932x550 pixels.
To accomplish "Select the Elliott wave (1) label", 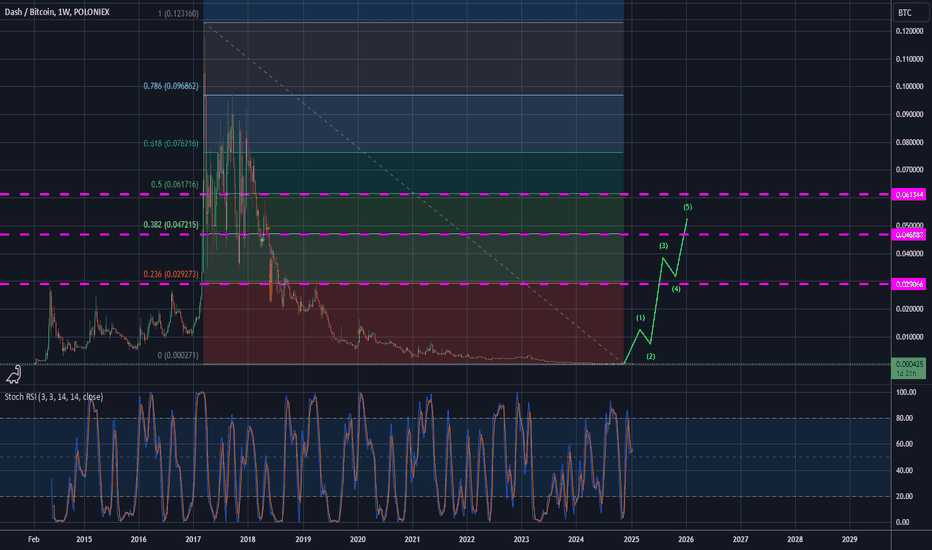I will (x=640, y=318).
